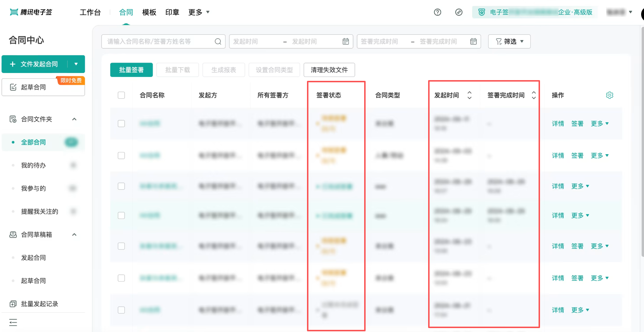The width and height of the screenshot is (644, 332).
Task: Open the 签署完成时间 calendar icon
Action: click(474, 41)
